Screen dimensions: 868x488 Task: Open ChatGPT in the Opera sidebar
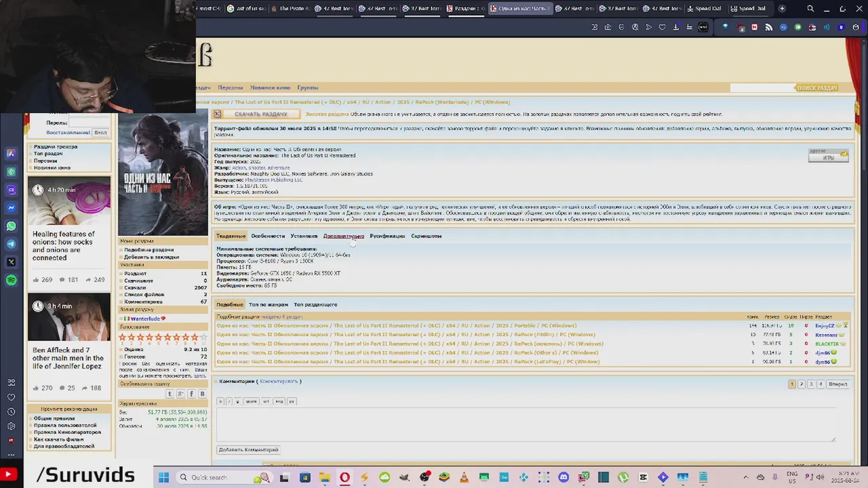(11, 172)
